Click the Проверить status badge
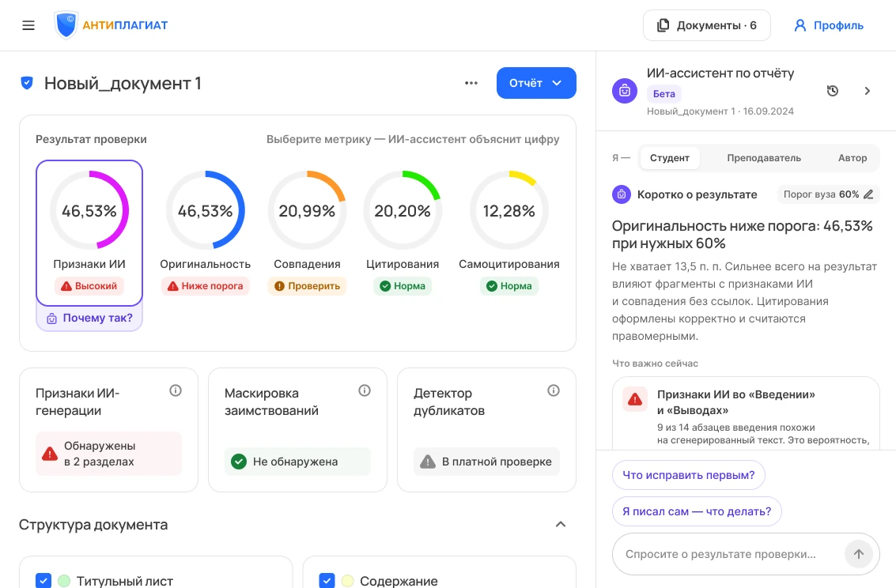The width and height of the screenshot is (896, 588). [307, 286]
